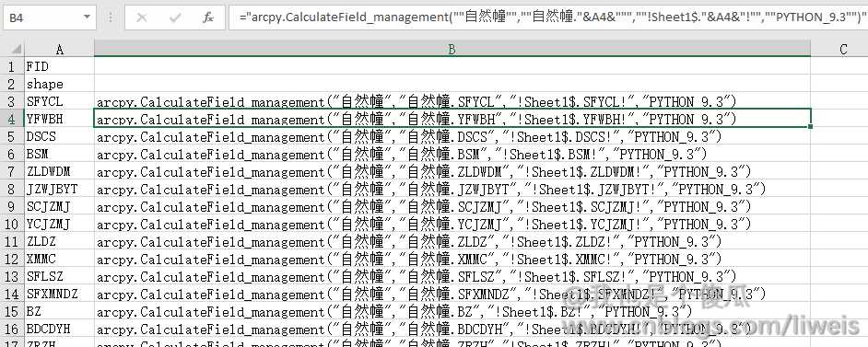Click cell containing FID
Viewport: 868px width, 347px height.
pyautogui.click(x=59, y=66)
